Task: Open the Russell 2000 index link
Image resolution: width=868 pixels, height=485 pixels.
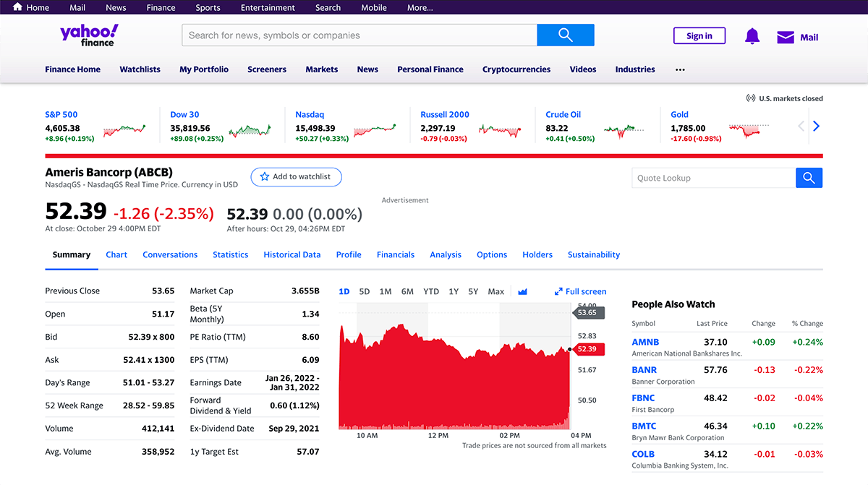Action: [445, 114]
